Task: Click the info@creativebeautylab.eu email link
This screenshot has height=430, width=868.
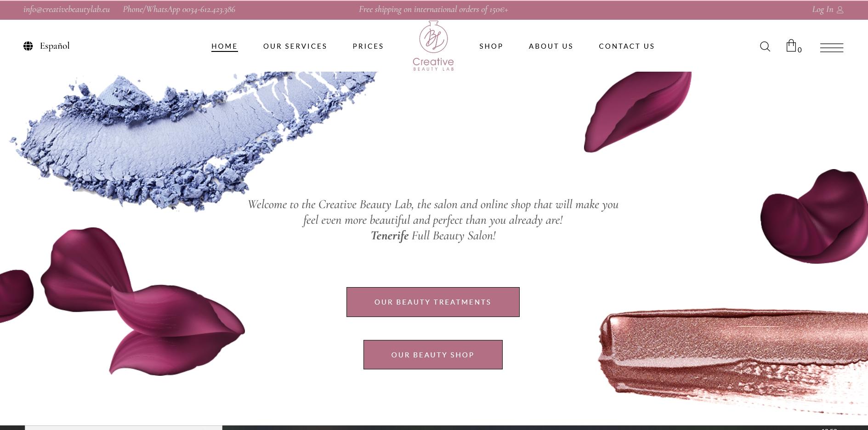Action: (67, 10)
